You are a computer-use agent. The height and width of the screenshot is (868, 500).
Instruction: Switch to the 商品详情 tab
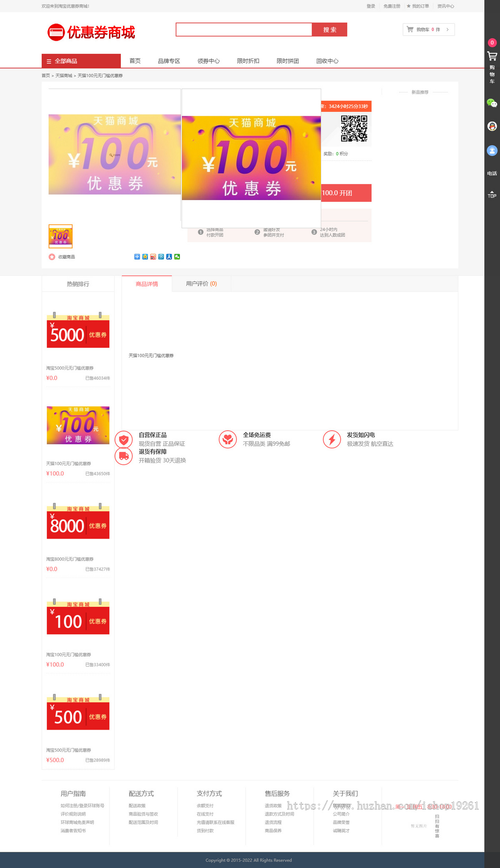pos(147,284)
